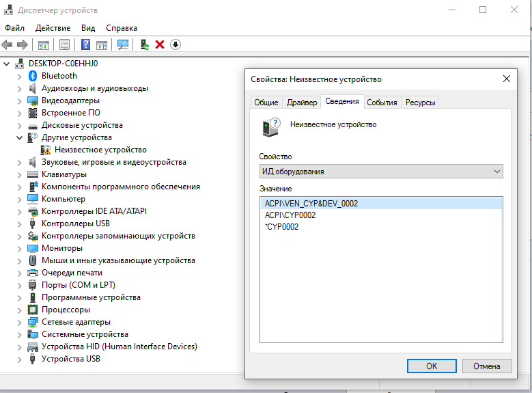Toggle the console tree pane icon
This screenshot has width=532, height=393.
tap(44, 44)
